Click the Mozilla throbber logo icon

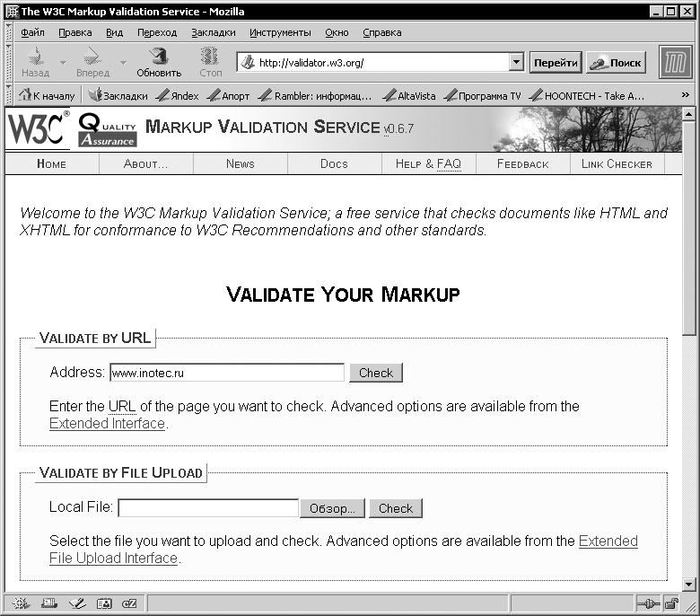click(676, 63)
